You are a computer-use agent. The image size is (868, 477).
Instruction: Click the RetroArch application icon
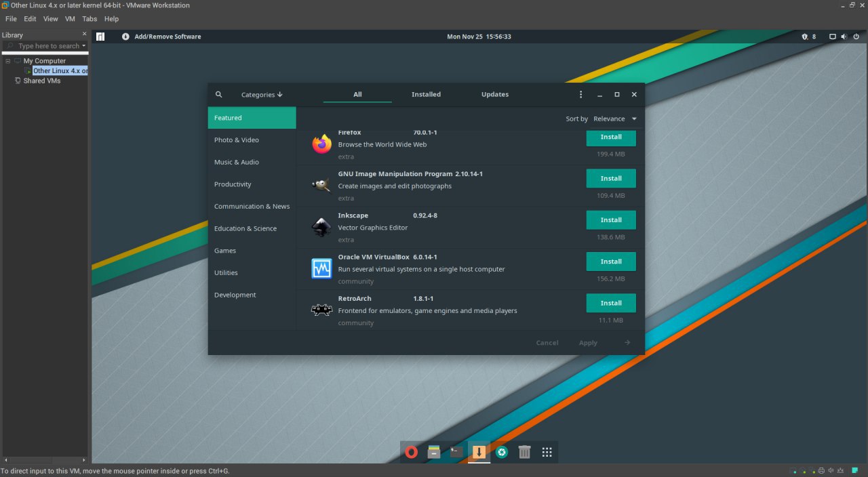click(321, 310)
